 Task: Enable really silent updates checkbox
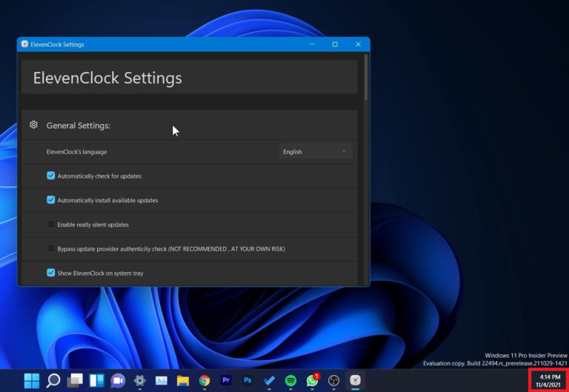point(51,225)
